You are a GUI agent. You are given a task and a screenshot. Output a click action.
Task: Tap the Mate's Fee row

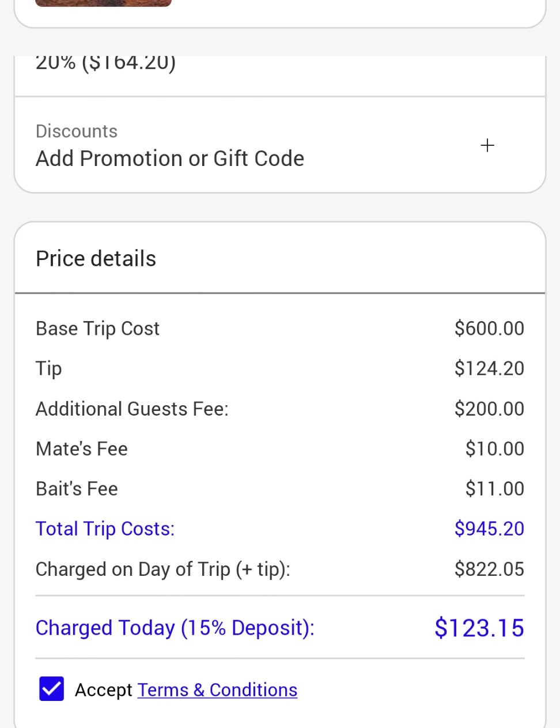pyautogui.click(x=280, y=449)
